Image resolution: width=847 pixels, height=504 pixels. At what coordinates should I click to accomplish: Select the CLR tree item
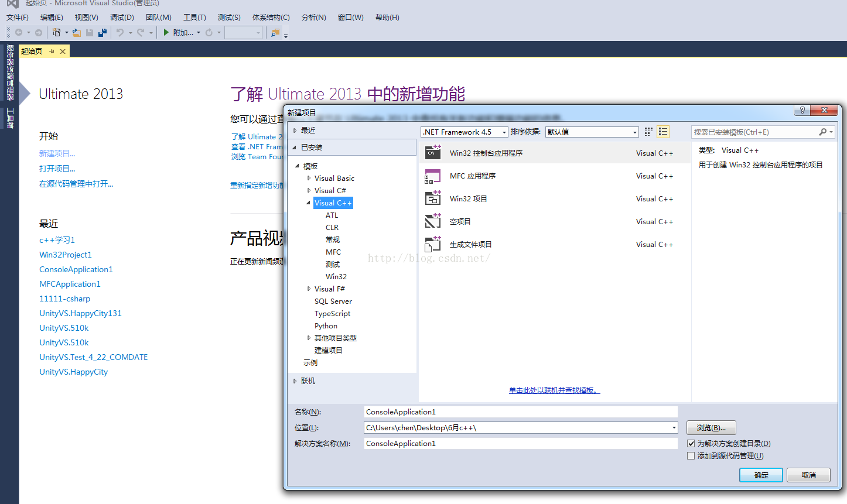pos(332,227)
